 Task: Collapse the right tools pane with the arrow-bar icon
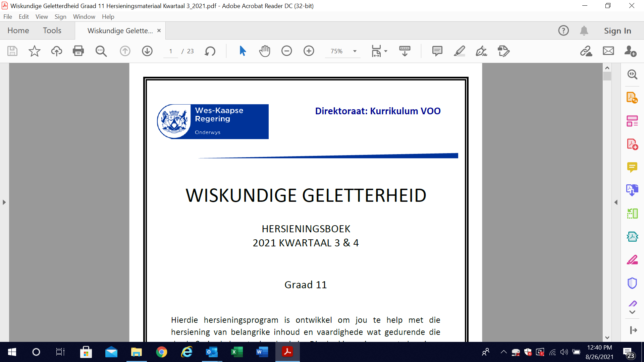point(633,330)
